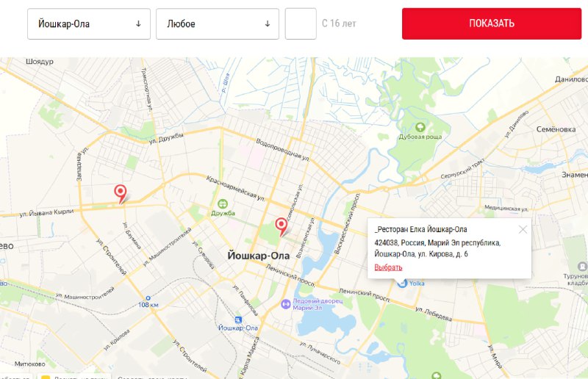Click the Туруновское кладбище icon at the map edge
Image resolution: width=588 pixels, height=379 pixels.
pyautogui.click(x=582, y=267)
